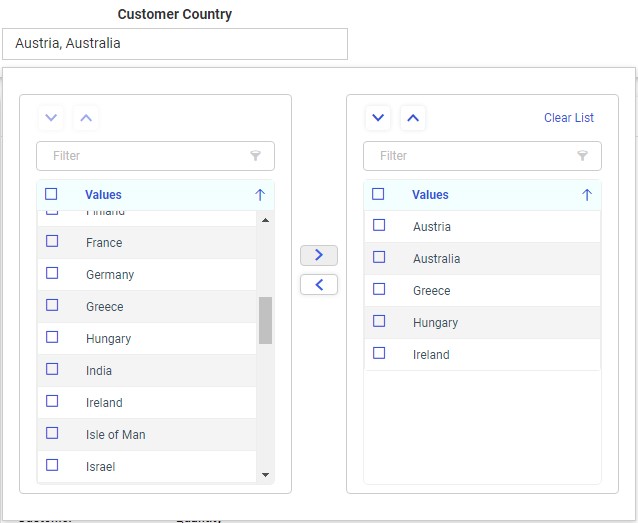Tick the Germany checkbox in left list
638x523 pixels.
52,273
